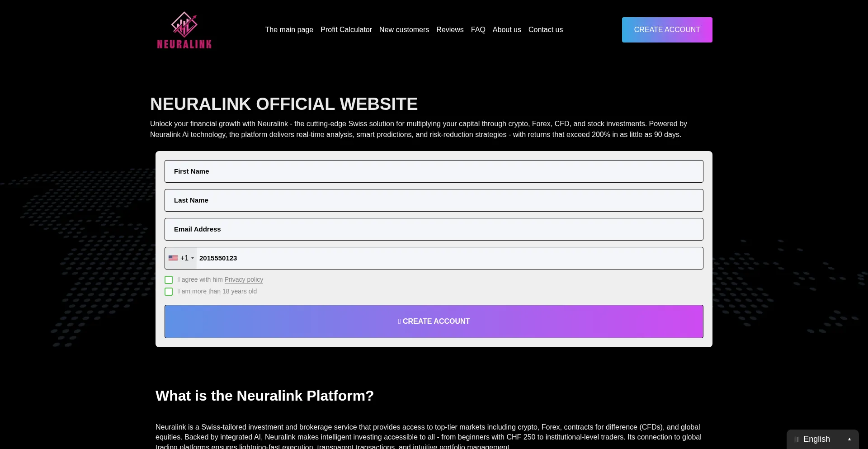Open the Privacy policy link
The width and height of the screenshot is (868, 449).
point(244,280)
